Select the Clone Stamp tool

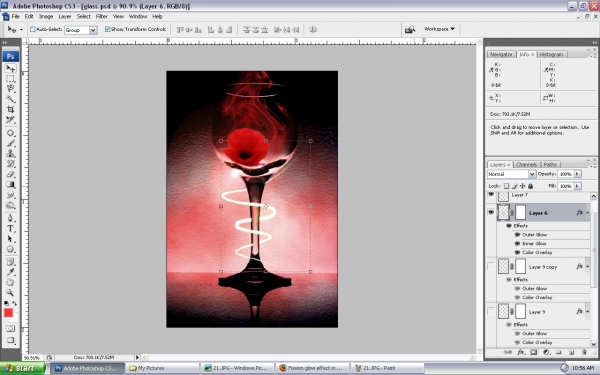pyautogui.click(x=10, y=154)
